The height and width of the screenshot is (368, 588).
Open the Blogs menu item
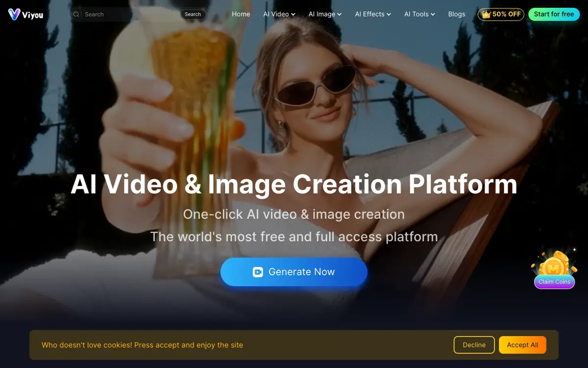point(457,14)
